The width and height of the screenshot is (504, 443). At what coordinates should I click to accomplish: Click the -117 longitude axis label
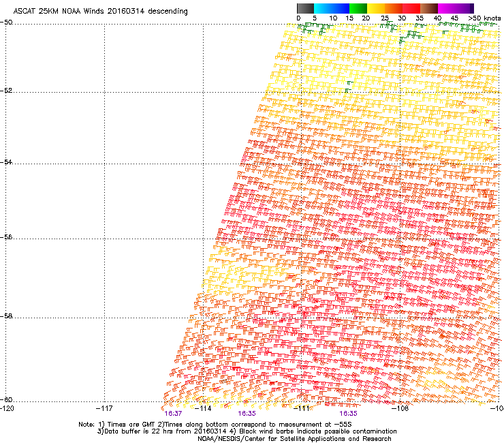coord(104,408)
